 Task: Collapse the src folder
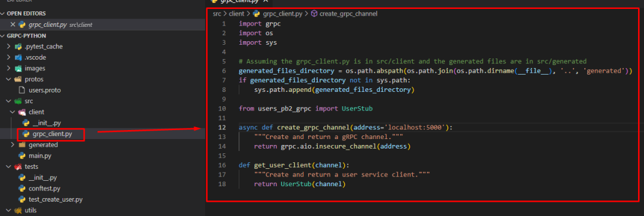pyautogui.click(x=9, y=101)
